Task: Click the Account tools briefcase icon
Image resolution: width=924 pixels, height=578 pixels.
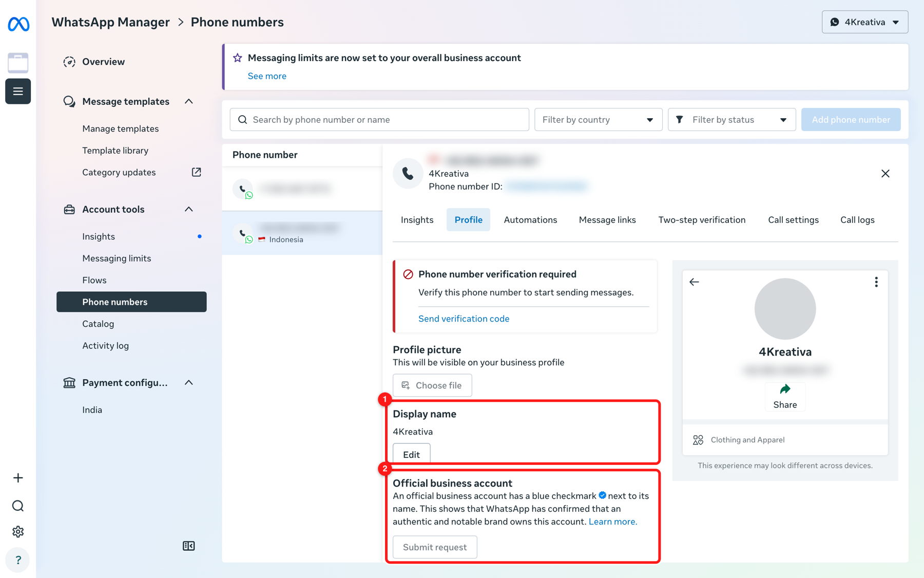Action: point(69,209)
